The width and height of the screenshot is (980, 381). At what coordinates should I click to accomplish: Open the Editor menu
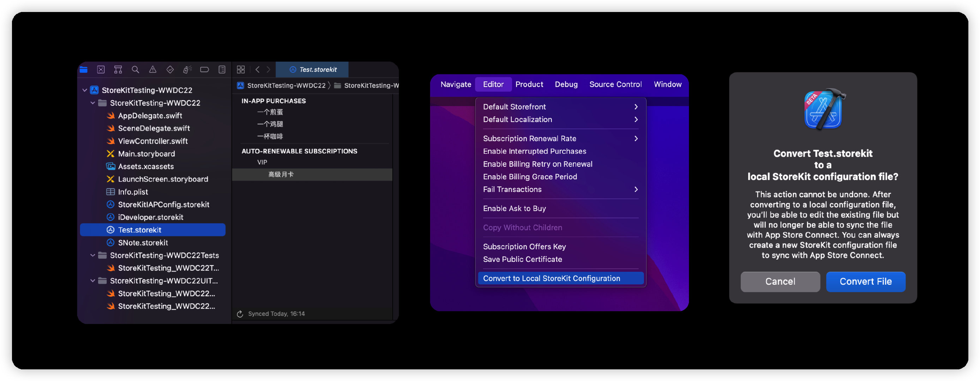[x=493, y=84]
